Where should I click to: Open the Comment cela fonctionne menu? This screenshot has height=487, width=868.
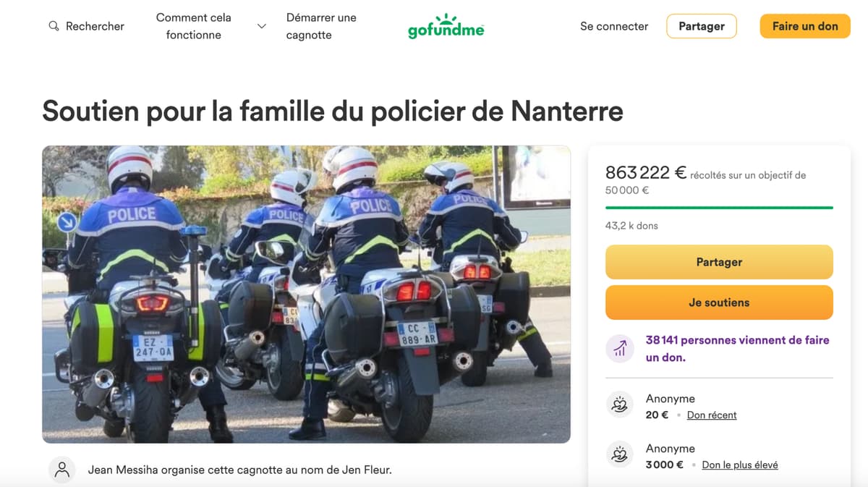tap(193, 26)
